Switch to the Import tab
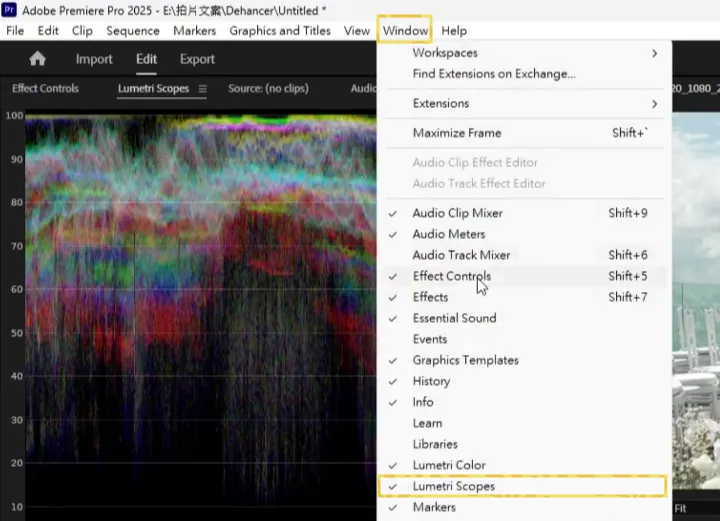Viewport: 720px width, 521px height. (x=94, y=59)
